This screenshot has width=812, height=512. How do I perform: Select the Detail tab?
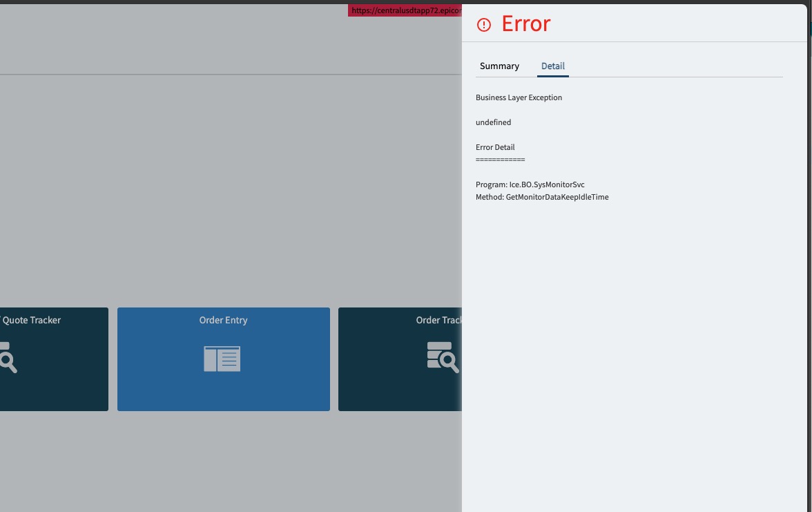(552, 66)
